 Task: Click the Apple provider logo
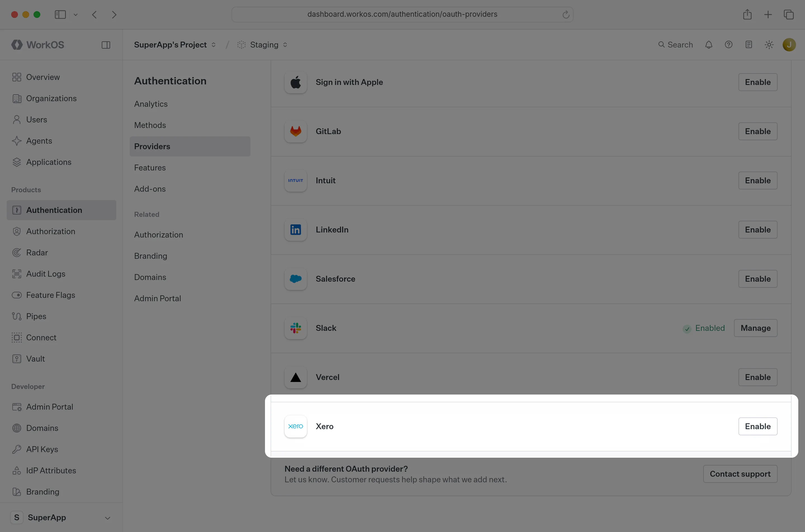[x=296, y=82]
